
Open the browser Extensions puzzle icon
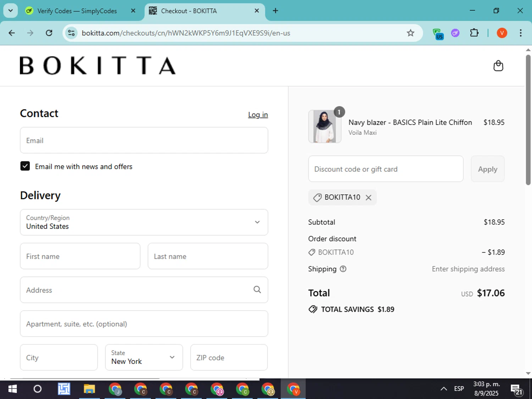[x=474, y=33]
